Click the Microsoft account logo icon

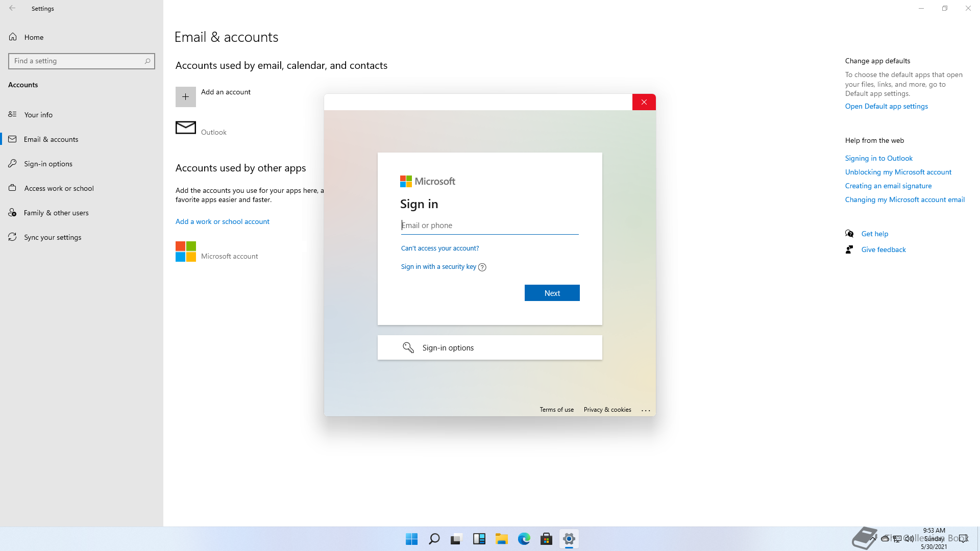click(186, 252)
